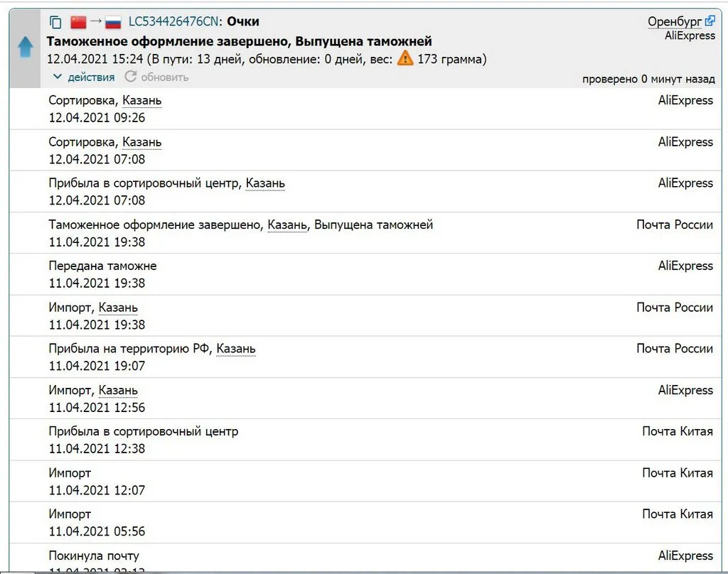Image resolution: width=728 pixels, height=574 pixels.
Task: Click Казань in Импорт 12:56 row
Action: point(118,390)
